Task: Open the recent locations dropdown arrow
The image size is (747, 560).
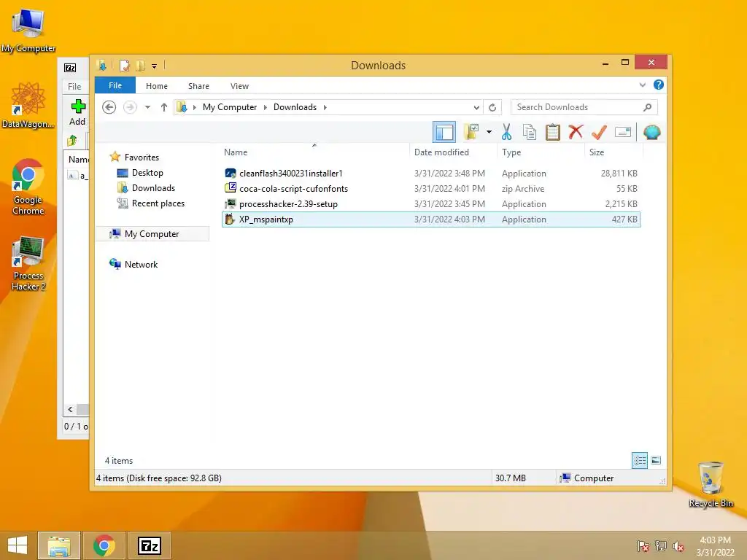Action: [x=147, y=107]
